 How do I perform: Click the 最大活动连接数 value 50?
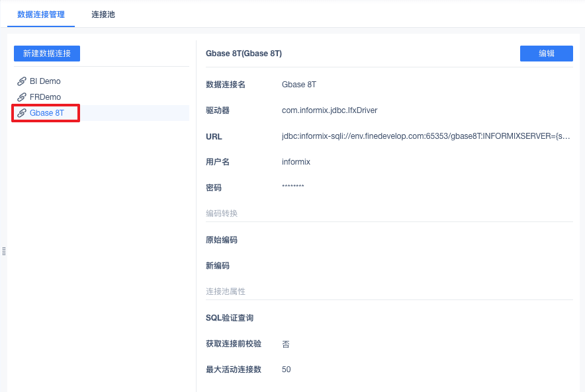click(286, 370)
